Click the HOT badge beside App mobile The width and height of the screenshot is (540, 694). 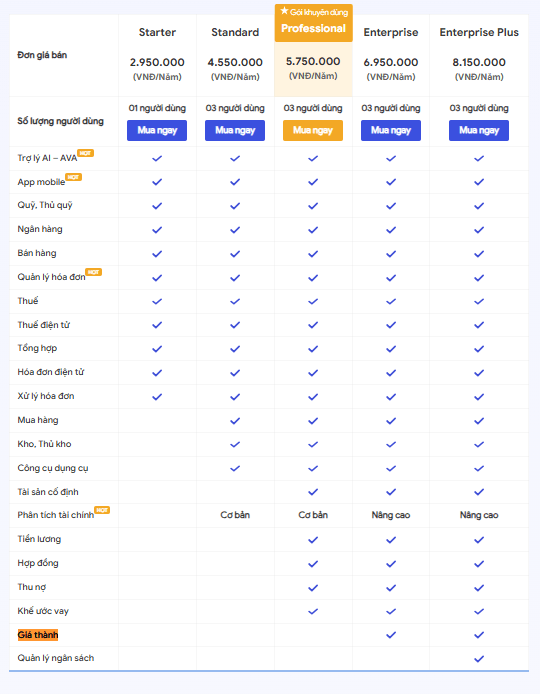[73, 177]
